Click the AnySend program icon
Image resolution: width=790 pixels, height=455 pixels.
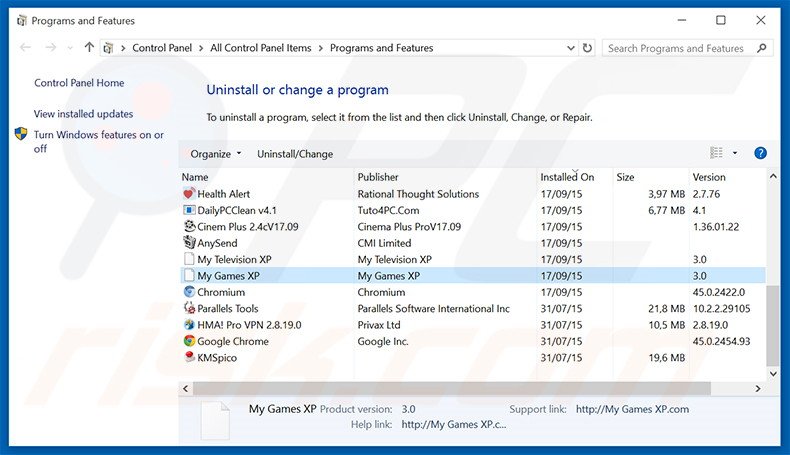point(189,242)
